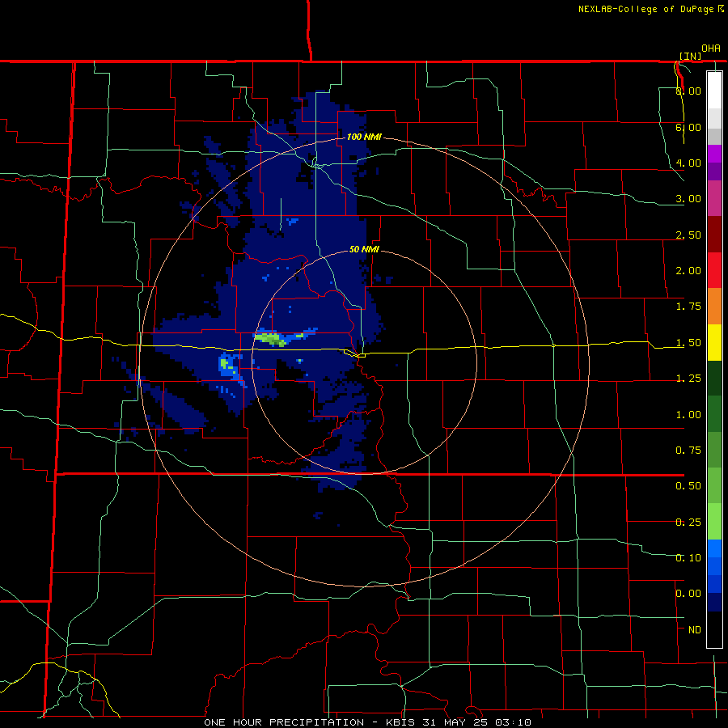
Task: Pick the black ND swatch at legend bottom
Action: [714, 629]
